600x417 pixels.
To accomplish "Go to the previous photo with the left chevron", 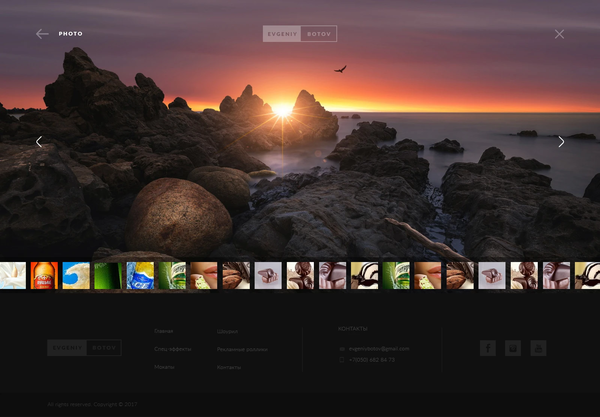I will pos(39,142).
